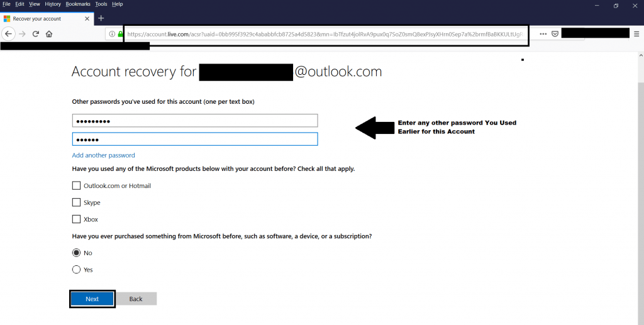Open the Edit menu

pyautogui.click(x=19, y=4)
